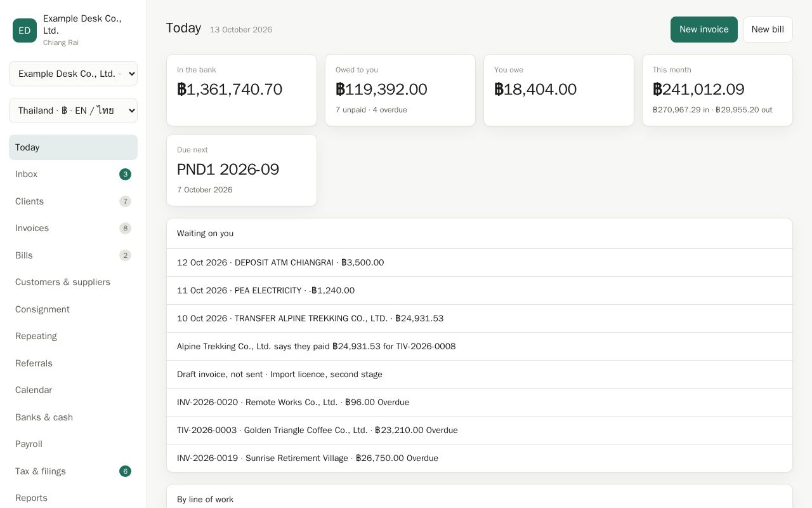Open the Owed to you card
The width and height of the screenshot is (812, 508).
pyautogui.click(x=400, y=90)
